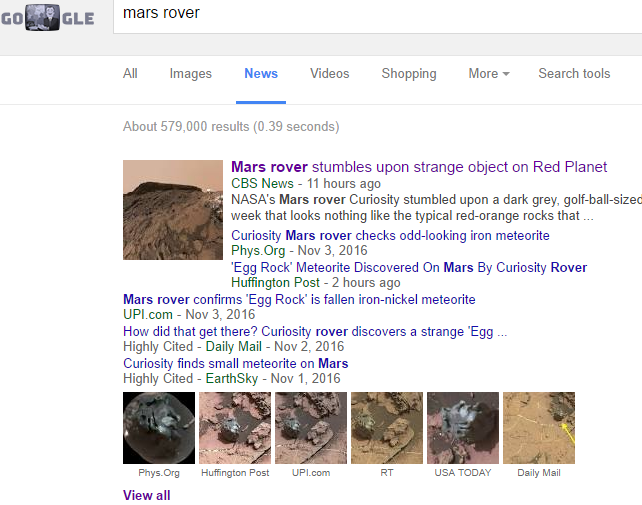Click the Google doodle logo
The image size is (642, 505).
coord(46,18)
